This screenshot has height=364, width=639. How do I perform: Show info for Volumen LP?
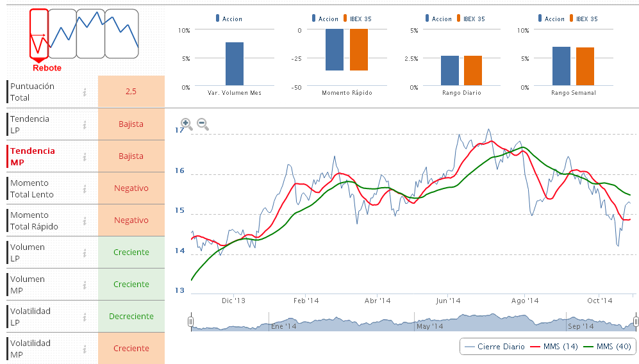pos(85,253)
